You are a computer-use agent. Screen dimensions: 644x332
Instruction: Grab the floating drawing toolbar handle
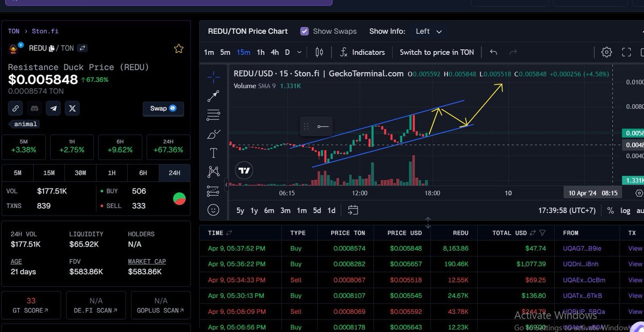[306, 127]
